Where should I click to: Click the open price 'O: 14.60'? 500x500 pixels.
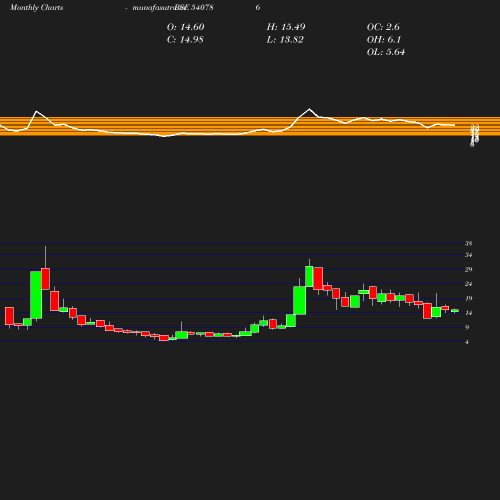tap(185, 27)
